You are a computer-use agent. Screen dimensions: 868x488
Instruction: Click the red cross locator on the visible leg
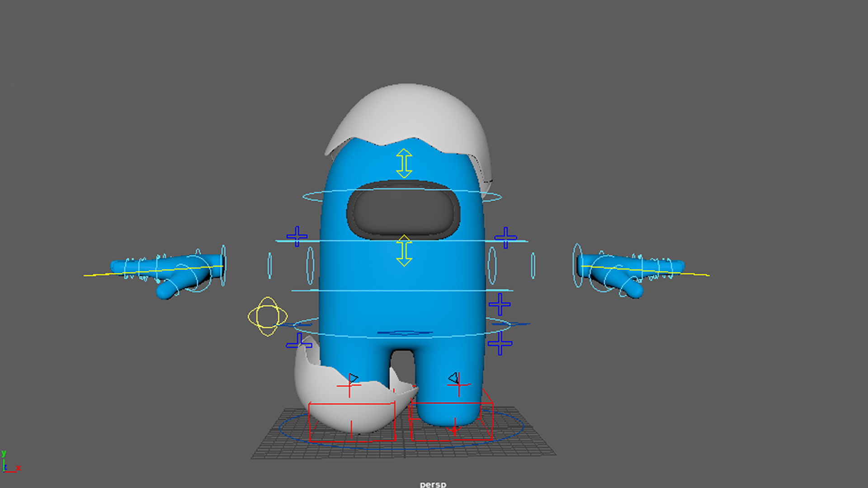click(459, 385)
